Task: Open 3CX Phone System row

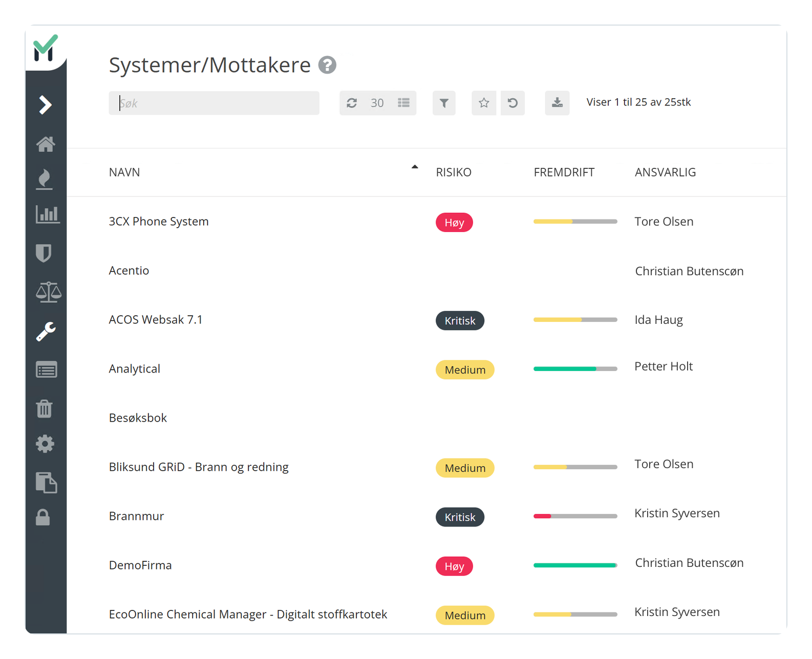Action: 159,222
